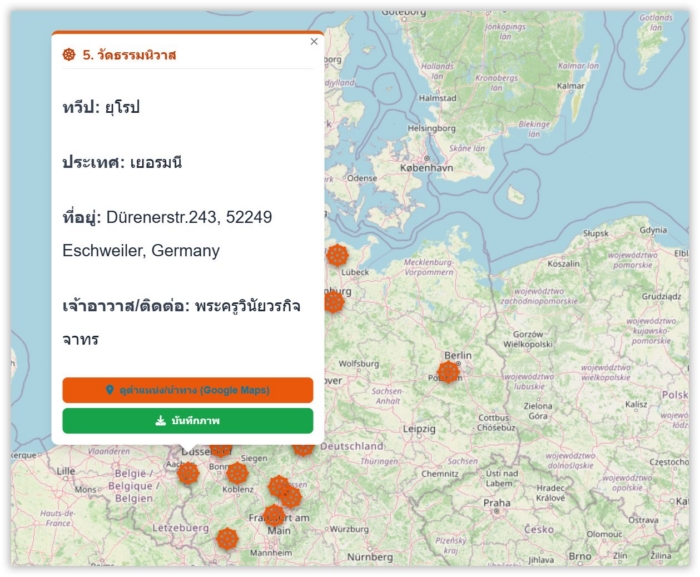Click the Brno city label
Viewport: 700px width, 577px height.
[580, 556]
